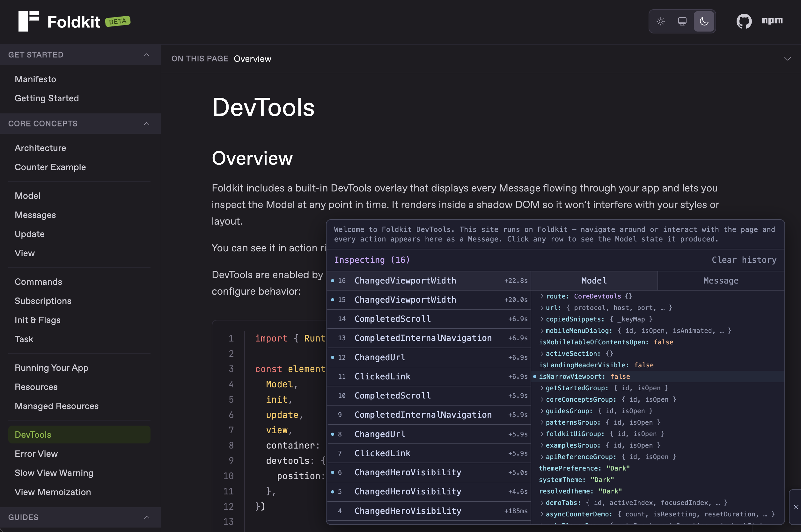
Task: Select the Model tab in DevTools
Action: point(593,281)
